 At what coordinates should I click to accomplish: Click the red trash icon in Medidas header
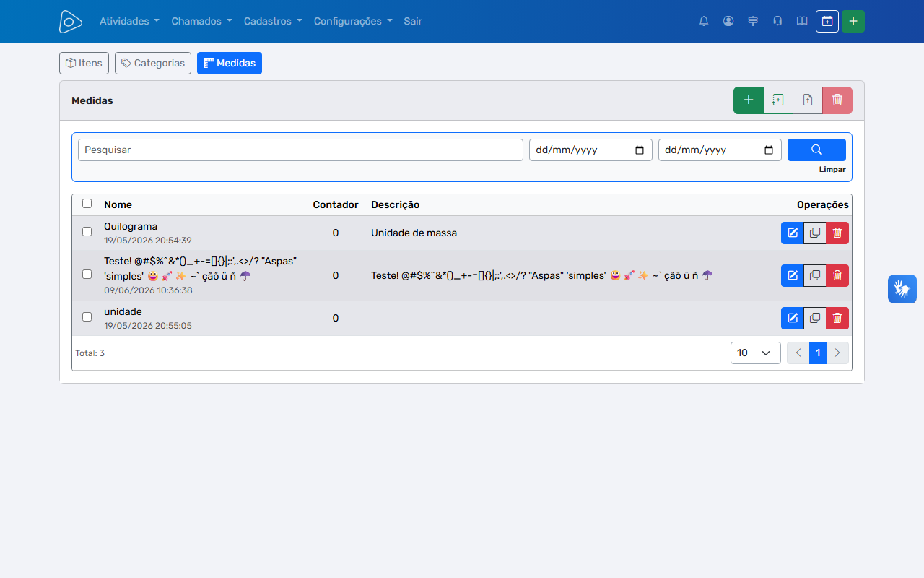click(837, 100)
